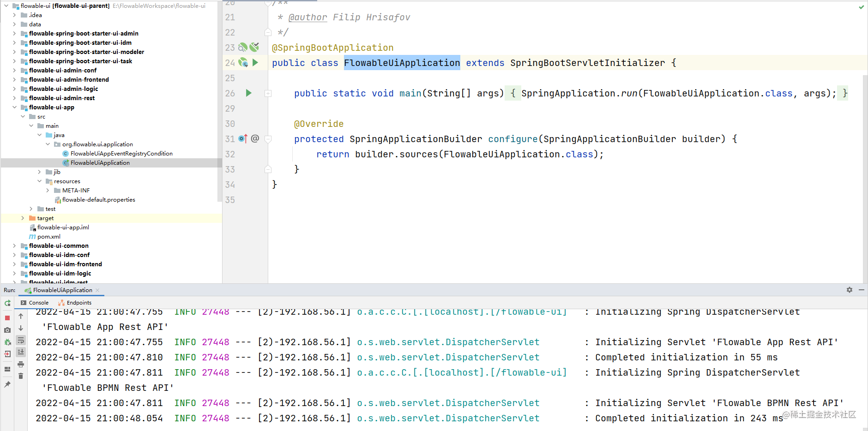Expand the test folder
868x431 pixels.
pos(31,209)
